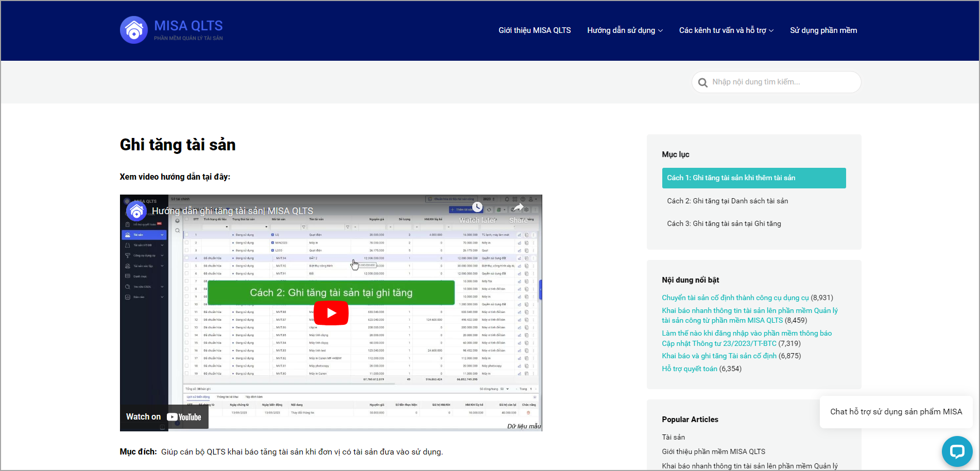Screen dimensions: 980x471
Task: Open the live chat bubble icon
Action: tap(957, 451)
